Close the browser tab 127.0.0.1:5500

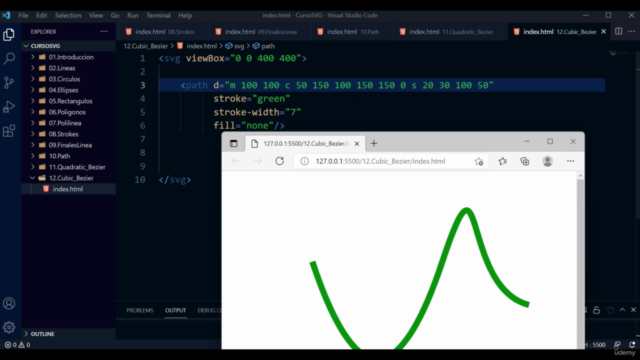click(x=357, y=144)
